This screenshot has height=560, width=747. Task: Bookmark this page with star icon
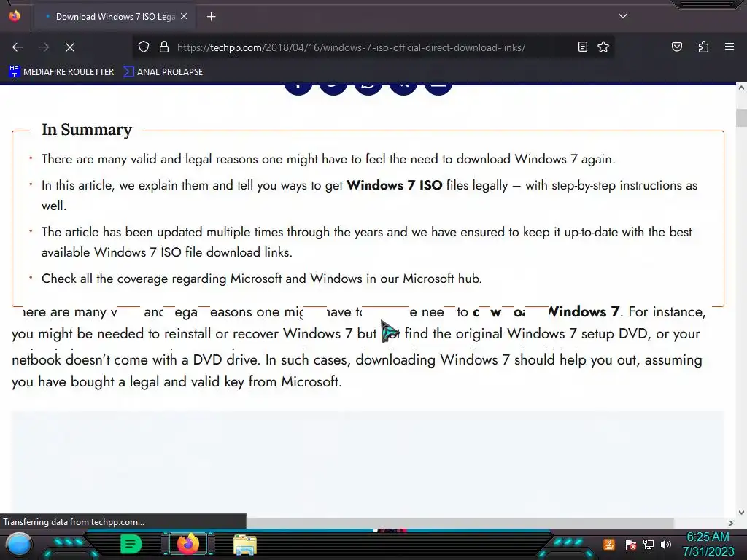point(603,47)
